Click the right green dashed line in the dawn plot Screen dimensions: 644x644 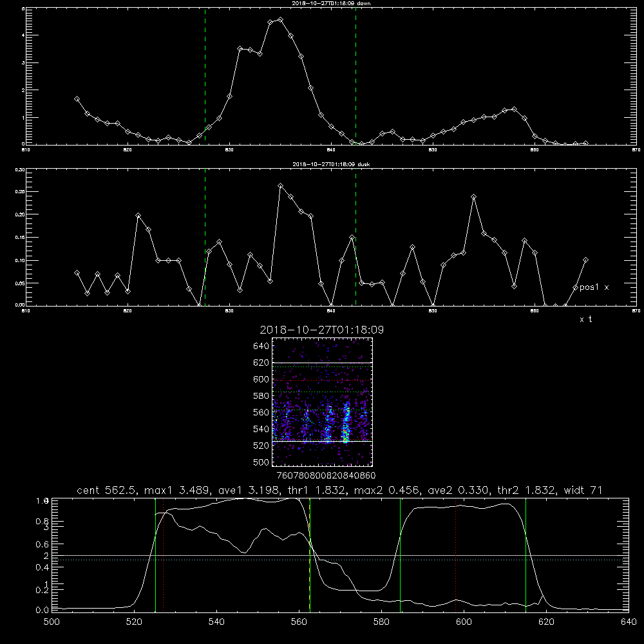355,76
